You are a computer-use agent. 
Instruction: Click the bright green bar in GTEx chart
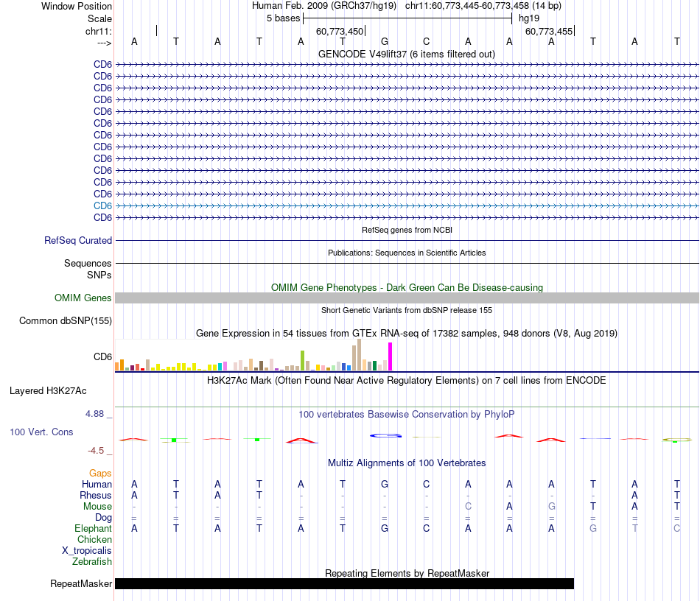tap(302, 360)
